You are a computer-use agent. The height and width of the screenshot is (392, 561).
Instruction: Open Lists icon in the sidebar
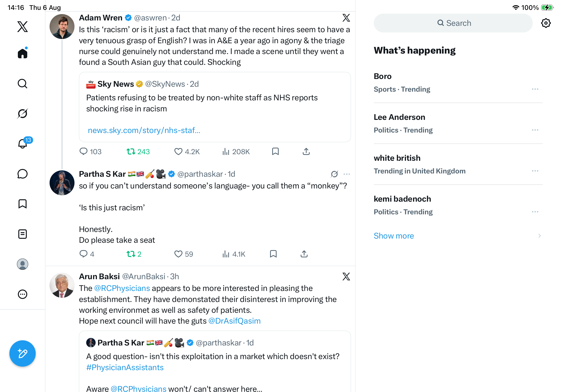tap(23, 234)
